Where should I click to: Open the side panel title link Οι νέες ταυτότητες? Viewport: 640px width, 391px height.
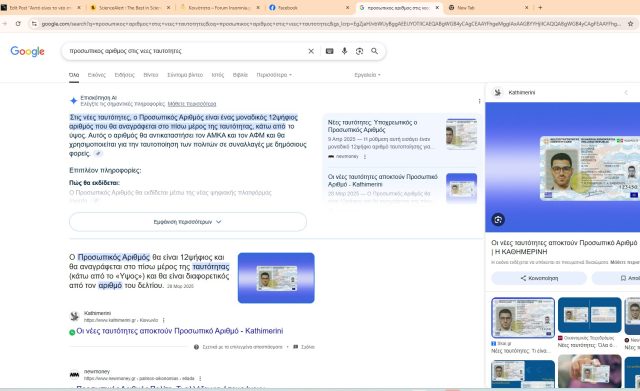564,247
